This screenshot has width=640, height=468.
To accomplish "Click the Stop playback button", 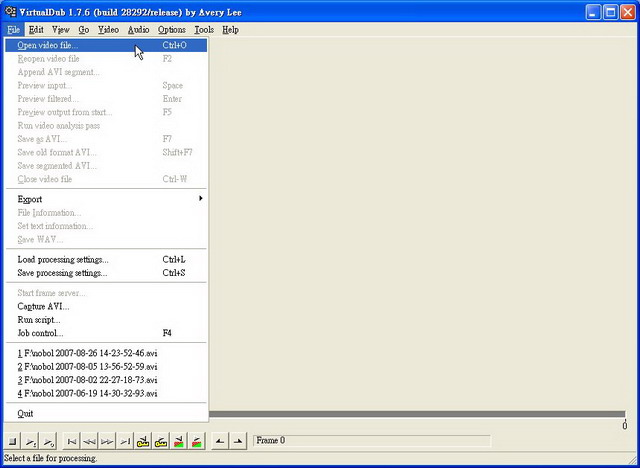I will (12, 441).
